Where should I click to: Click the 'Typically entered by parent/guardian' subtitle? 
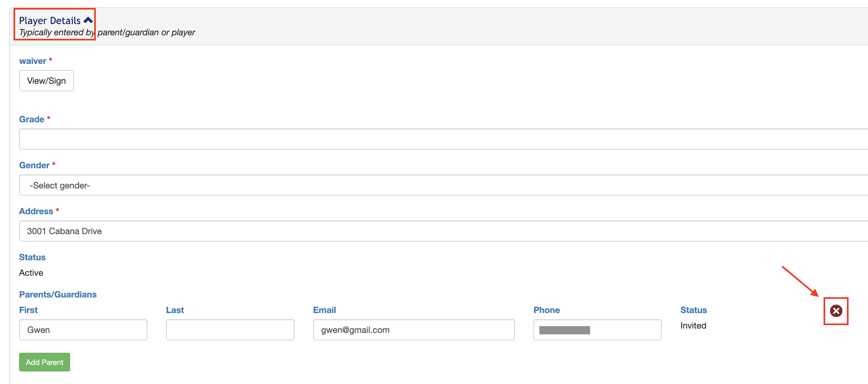point(107,33)
